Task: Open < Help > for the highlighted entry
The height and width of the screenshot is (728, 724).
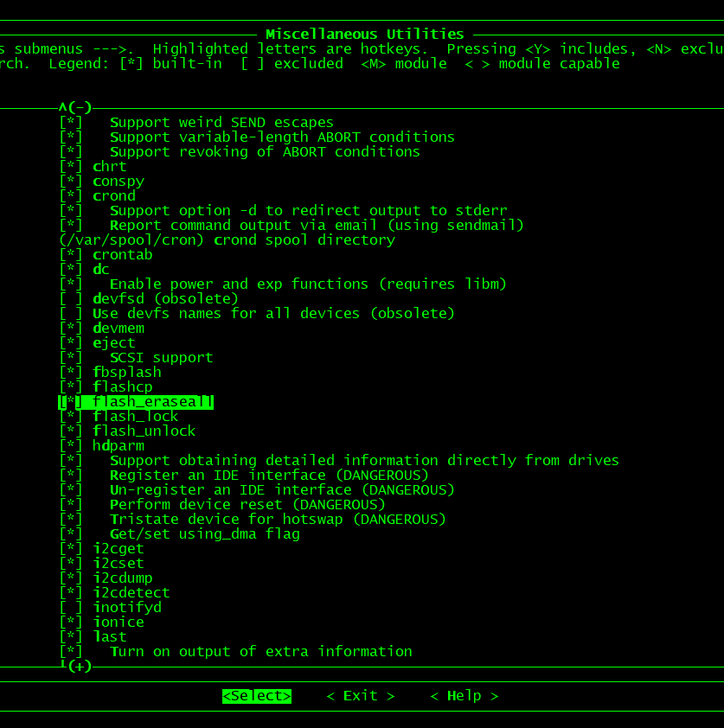Action: 464,695
